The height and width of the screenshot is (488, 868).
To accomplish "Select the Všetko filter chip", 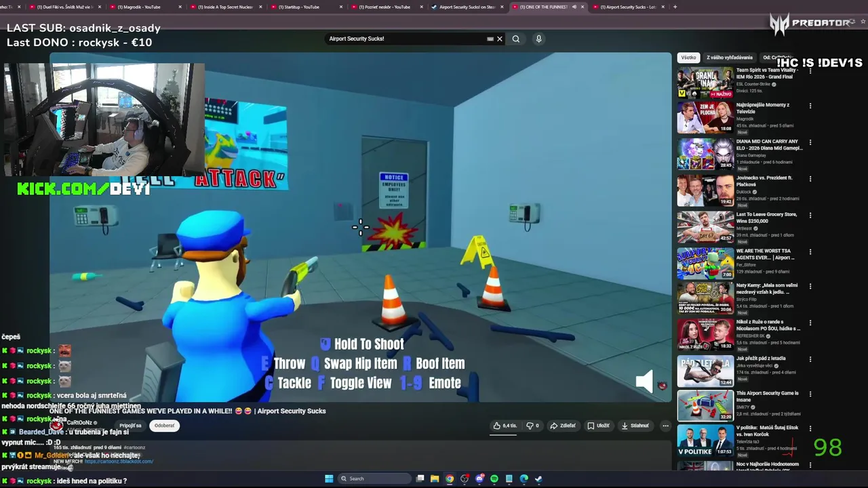I will coord(688,58).
